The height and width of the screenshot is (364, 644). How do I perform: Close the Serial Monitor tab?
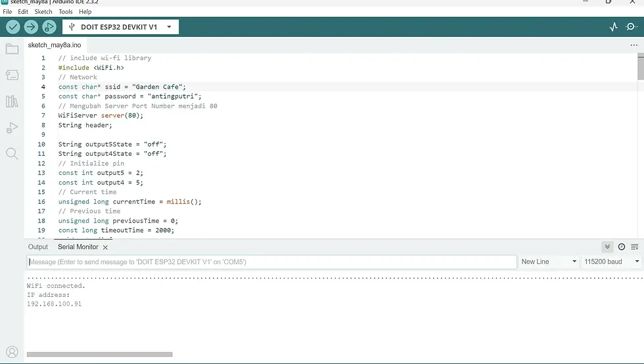[105, 247]
